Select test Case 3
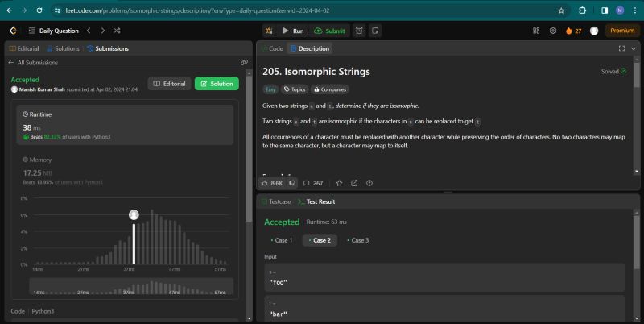The image size is (644, 324). click(358, 240)
